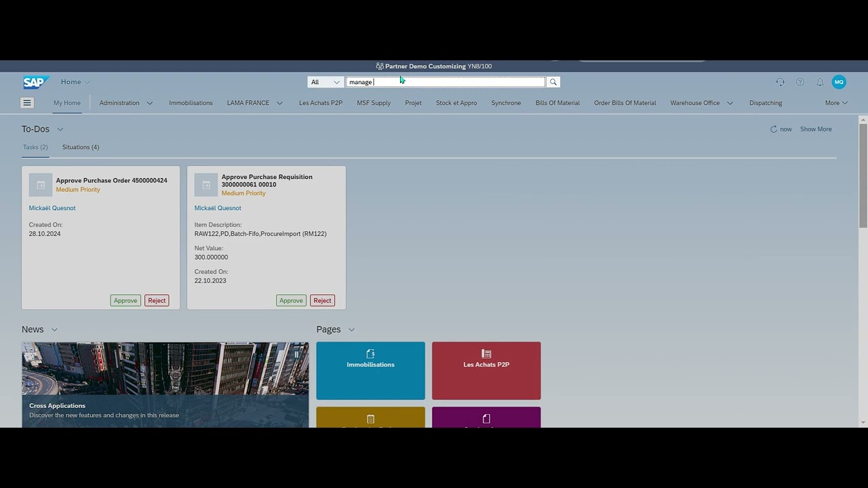
Task: Open the Approve Purchase Requisition title
Action: click(x=267, y=180)
